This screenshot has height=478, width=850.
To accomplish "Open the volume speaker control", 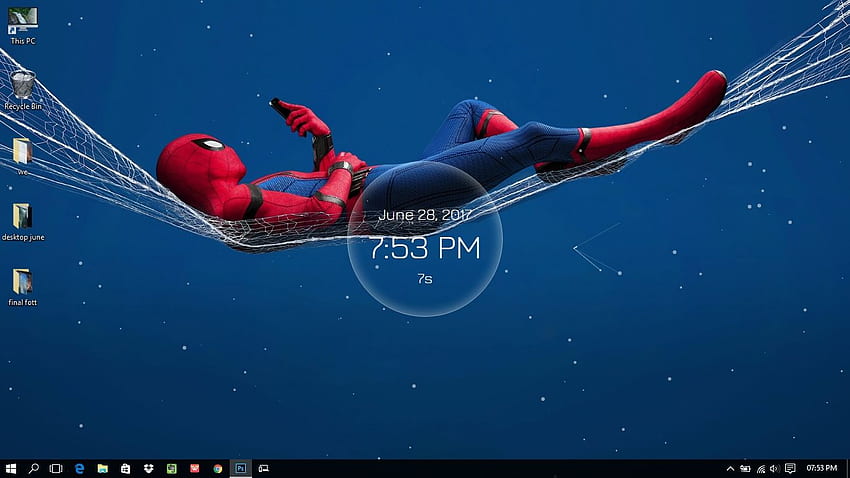I will 774,469.
